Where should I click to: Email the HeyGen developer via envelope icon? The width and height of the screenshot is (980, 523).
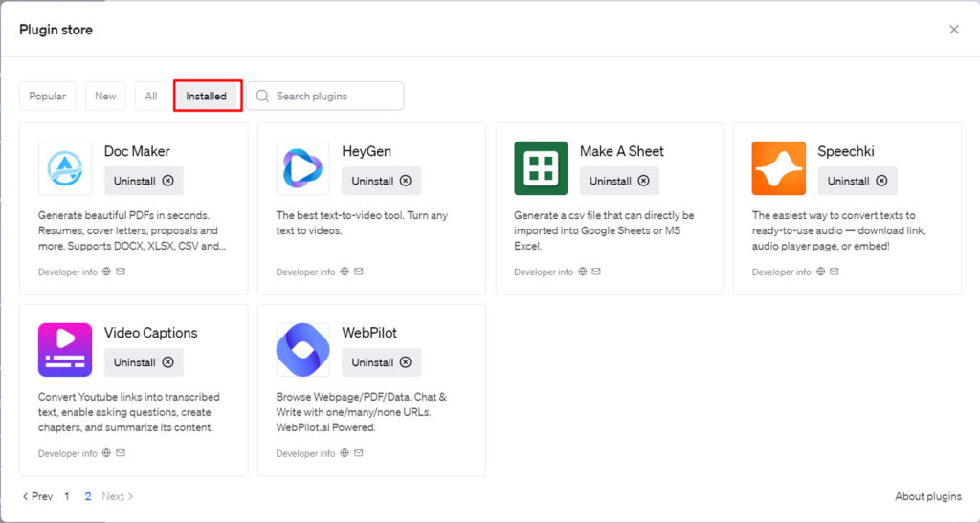point(359,272)
